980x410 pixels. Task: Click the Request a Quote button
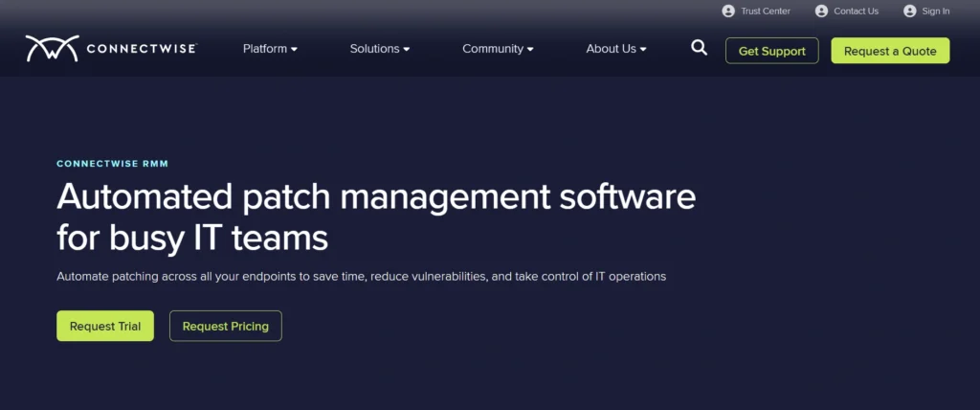[x=890, y=51]
